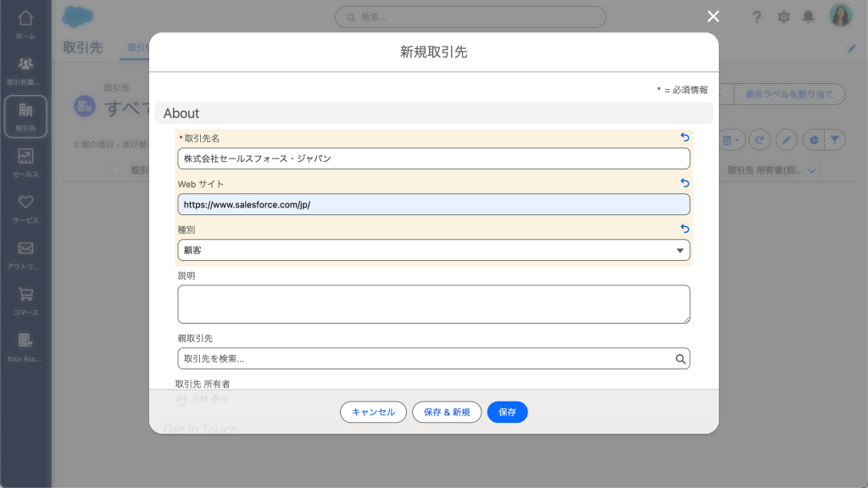Click the help question mark icon
The width and height of the screenshot is (868, 488).
(757, 17)
